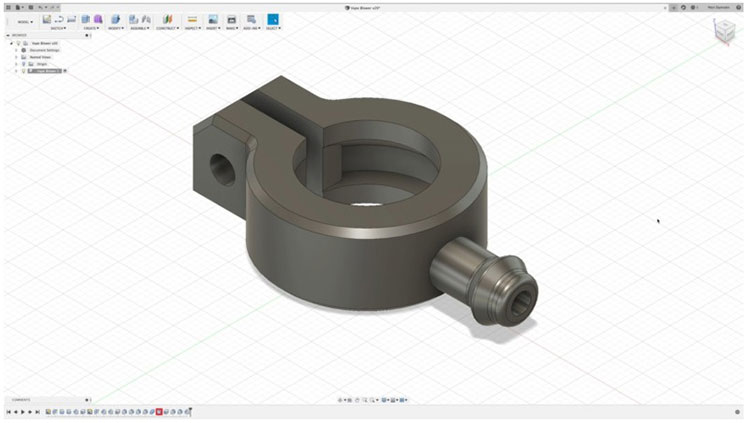The height and width of the screenshot is (423, 750).
Task: Toggle the Origin folder lightbulb
Action: pos(23,64)
